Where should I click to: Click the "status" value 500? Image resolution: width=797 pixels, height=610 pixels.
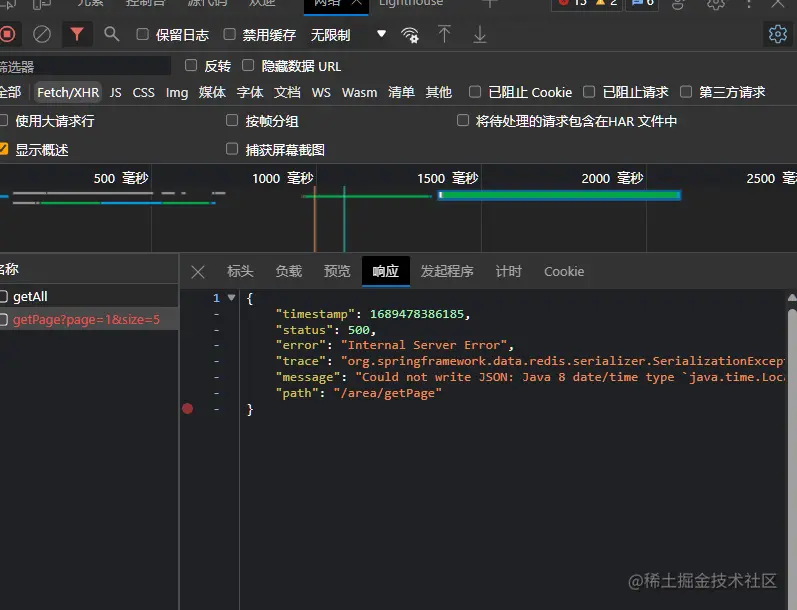(x=358, y=330)
